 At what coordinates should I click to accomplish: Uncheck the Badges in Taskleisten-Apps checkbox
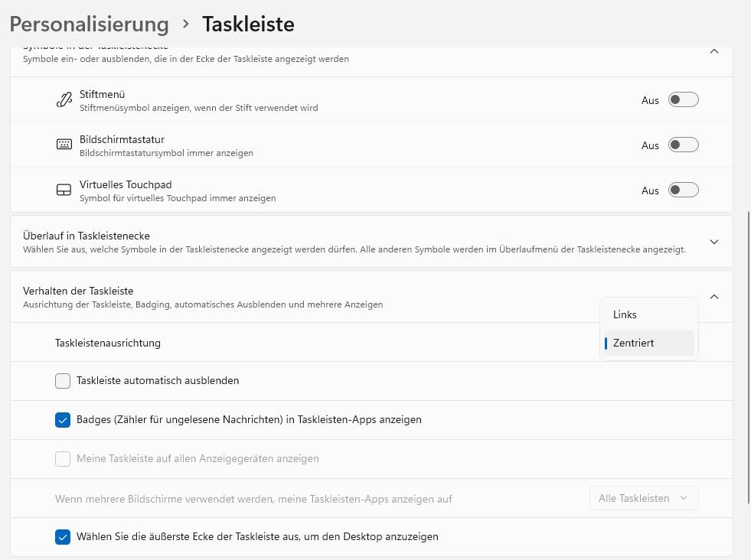pyautogui.click(x=63, y=419)
